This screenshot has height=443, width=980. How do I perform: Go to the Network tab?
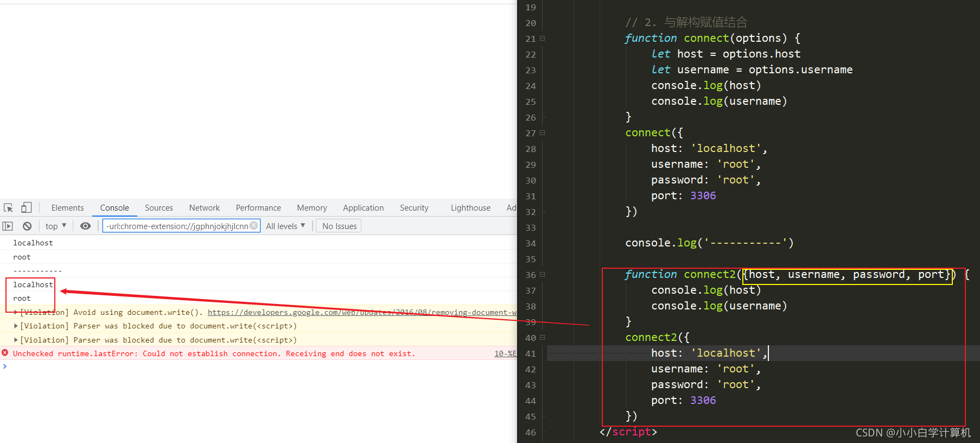pyautogui.click(x=204, y=208)
